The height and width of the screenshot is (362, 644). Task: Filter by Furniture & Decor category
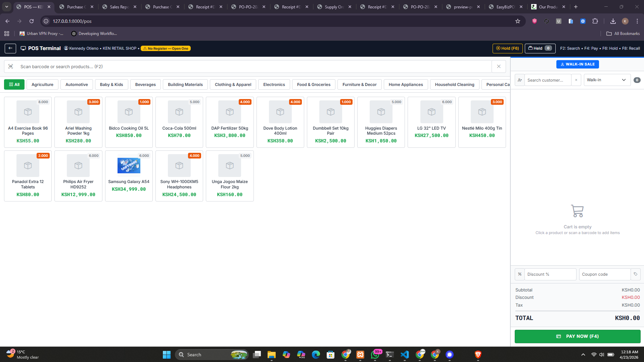point(360,85)
